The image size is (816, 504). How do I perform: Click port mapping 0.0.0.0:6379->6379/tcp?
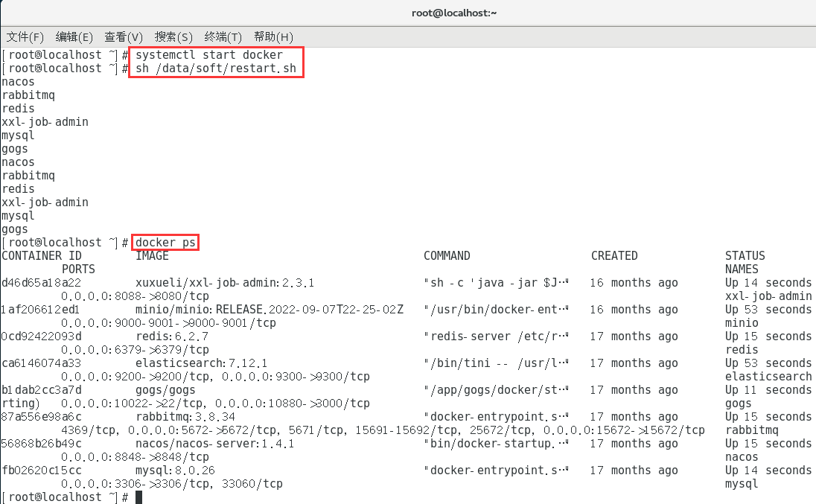(x=136, y=350)
